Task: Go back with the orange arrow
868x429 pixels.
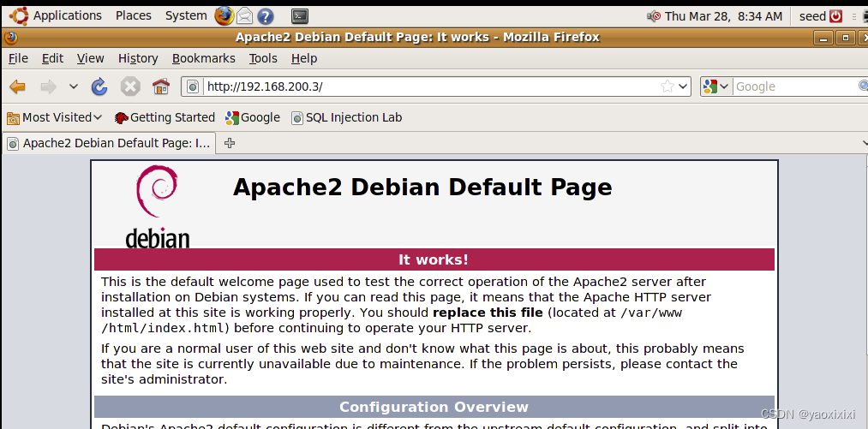Action: (18, 86)
